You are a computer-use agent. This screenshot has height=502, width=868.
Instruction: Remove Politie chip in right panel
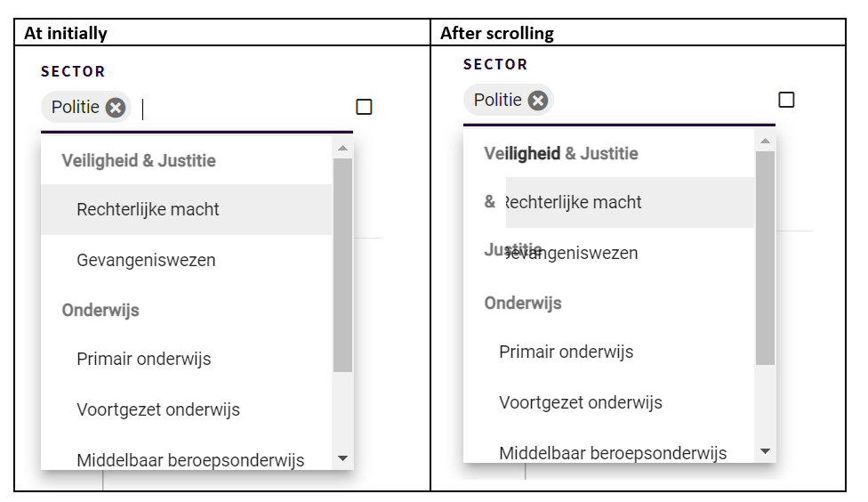click(537, 101)
